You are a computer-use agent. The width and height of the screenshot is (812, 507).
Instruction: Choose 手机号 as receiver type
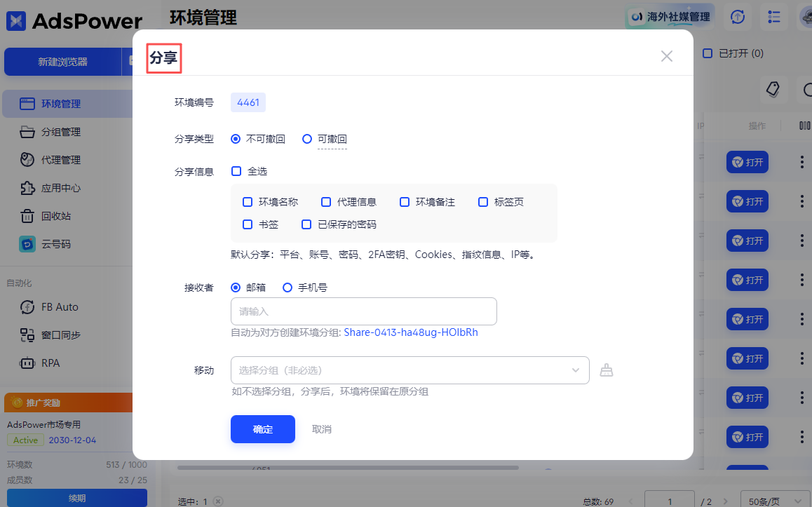(287, 288)
